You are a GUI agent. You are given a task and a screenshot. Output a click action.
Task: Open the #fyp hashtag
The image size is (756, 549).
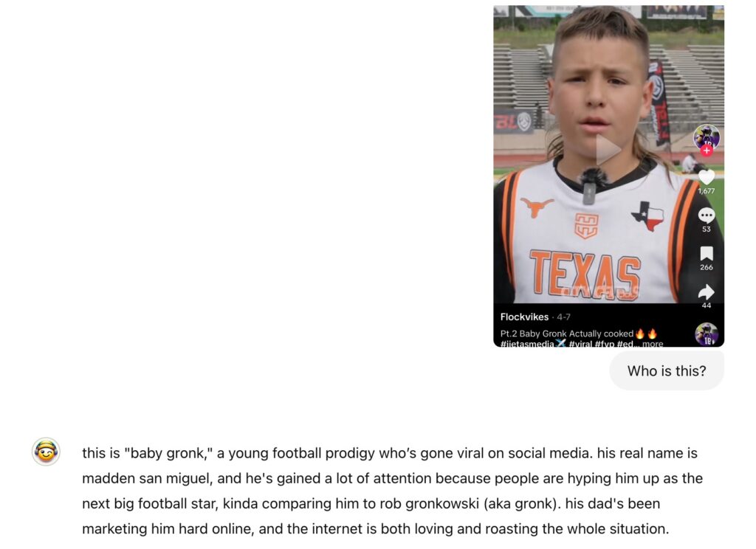(x=605, y=344)
